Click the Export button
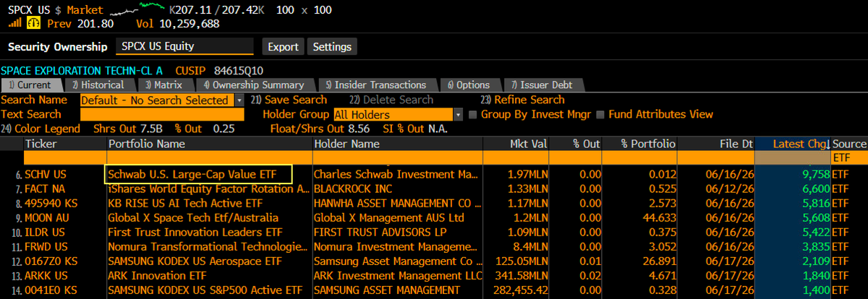 pyautogui.click(x=283, y=47)
